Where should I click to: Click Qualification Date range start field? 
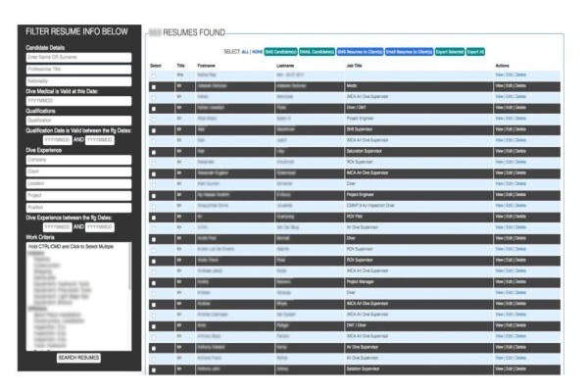click(x=58, y=140)
